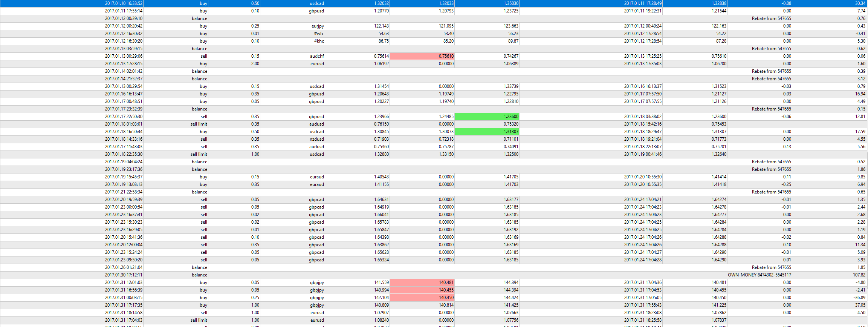The width and height of the screenshot is (868, 327).
Task: Click open price 1.64631 for gbpcad
Action: 381,200
